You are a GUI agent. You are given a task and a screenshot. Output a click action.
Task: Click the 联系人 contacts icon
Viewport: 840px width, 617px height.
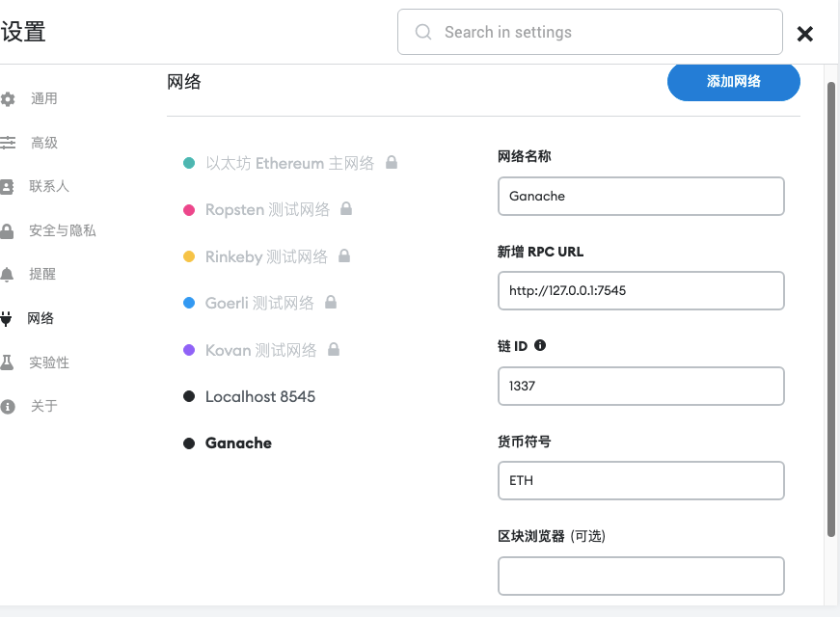point(7,186)
